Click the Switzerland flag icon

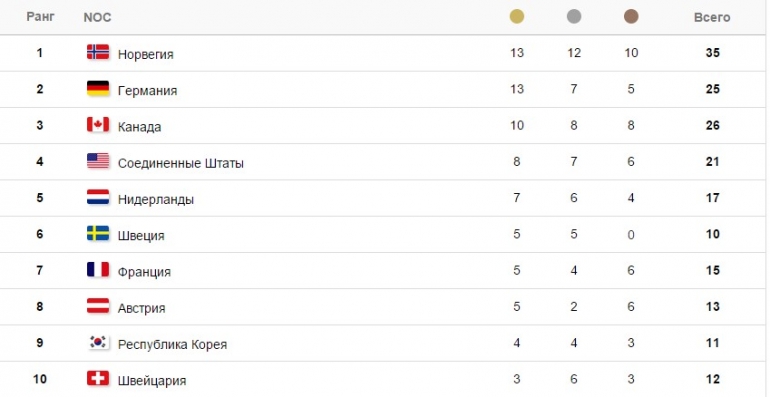click(98, 378)
